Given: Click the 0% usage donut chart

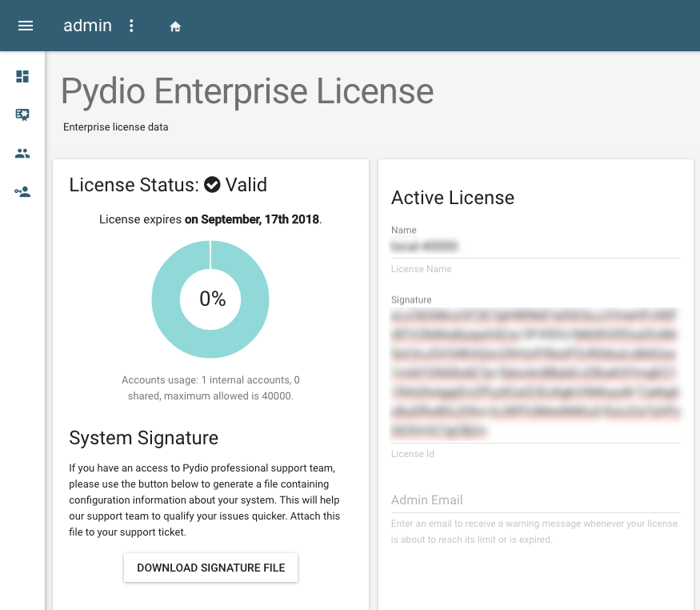Looking at the screenshot, I should (210, 299).
